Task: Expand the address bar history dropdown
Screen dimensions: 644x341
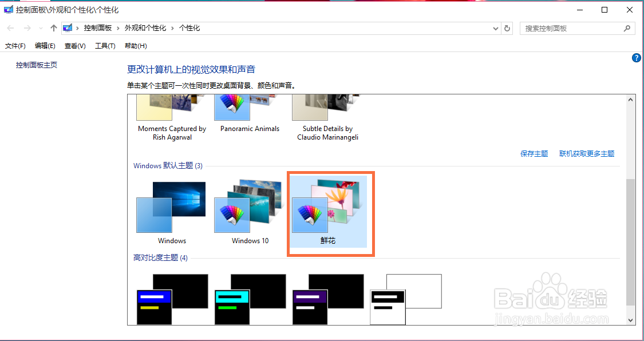Action: pos(496,28)
